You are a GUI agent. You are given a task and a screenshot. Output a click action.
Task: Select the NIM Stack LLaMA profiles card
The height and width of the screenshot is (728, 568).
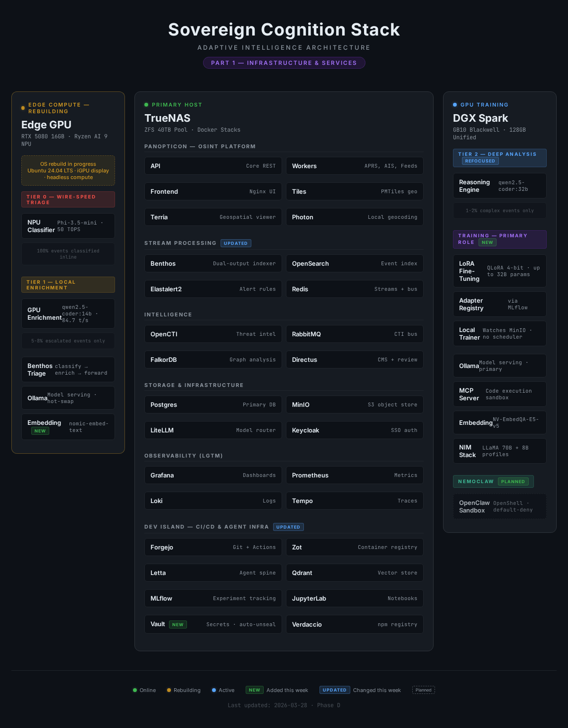coord(500,451)
